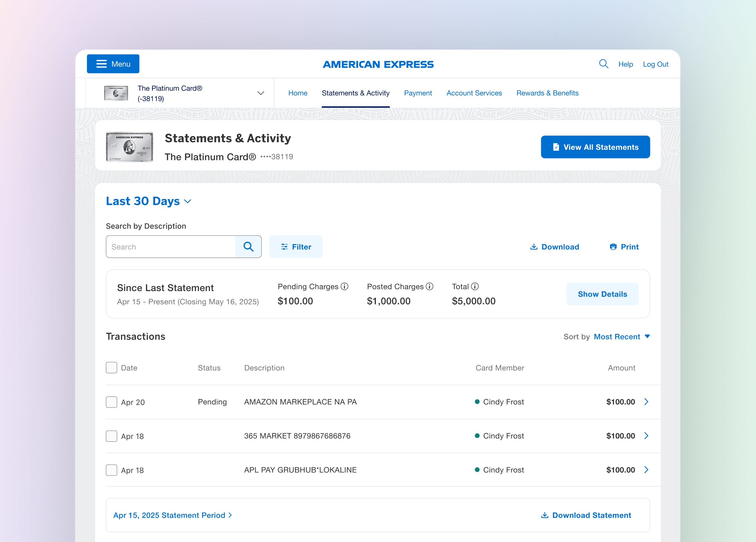Screen dimensions: 756x542
Task: Click the Posted Charges info icon
Action: [x=429, y=286]
